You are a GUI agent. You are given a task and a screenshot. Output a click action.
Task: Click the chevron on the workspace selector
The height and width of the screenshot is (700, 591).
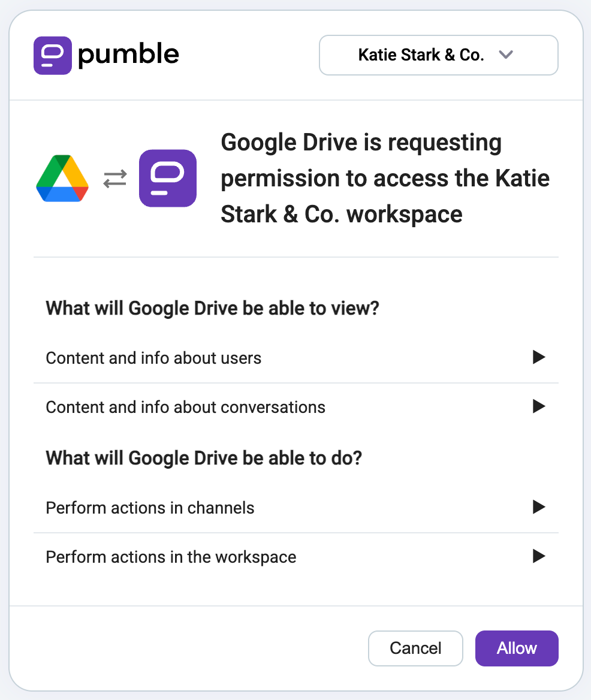point(506,55)
